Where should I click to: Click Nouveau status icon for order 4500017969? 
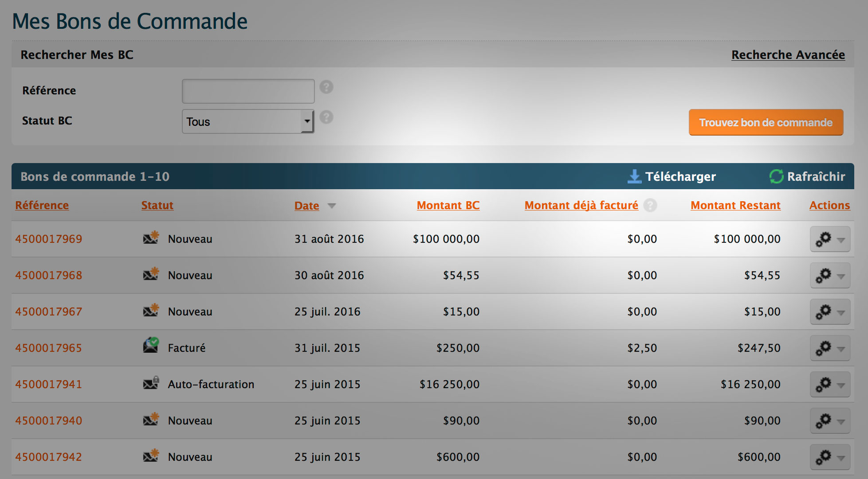pyautogui.click(x=151, y=238)
